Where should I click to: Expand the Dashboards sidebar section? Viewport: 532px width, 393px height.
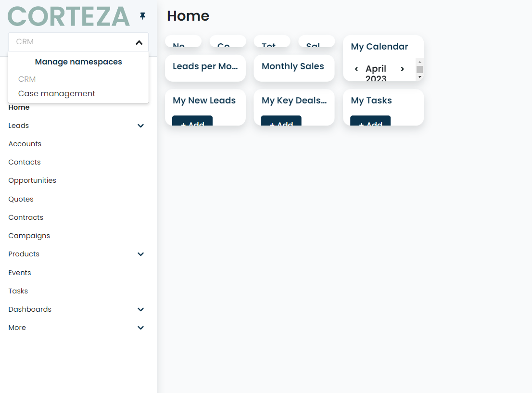click(140, 309)
